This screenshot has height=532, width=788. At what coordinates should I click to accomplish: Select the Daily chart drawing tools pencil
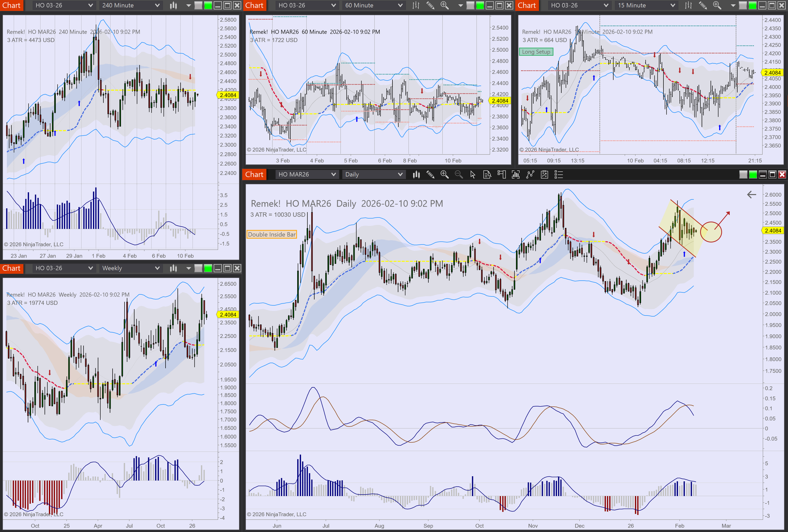(x=430, y=175)
